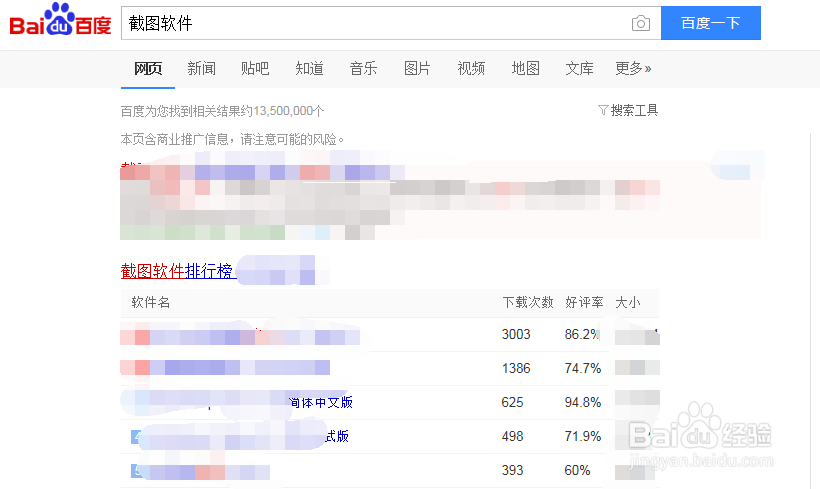The width and height of the screenshot is (820, 489).
Task: Click download count 3003
Action: [x=516, y=335]
